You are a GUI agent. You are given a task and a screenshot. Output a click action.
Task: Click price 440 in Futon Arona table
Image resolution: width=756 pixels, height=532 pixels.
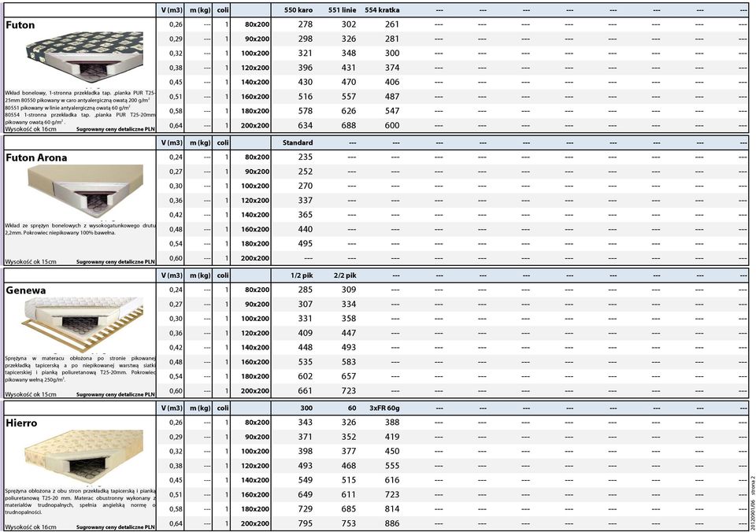306,229
